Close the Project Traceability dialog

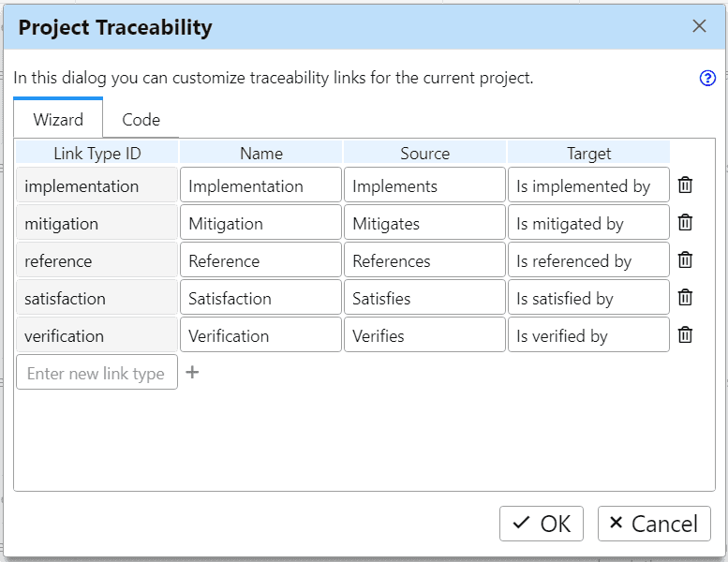pos(699,26)
